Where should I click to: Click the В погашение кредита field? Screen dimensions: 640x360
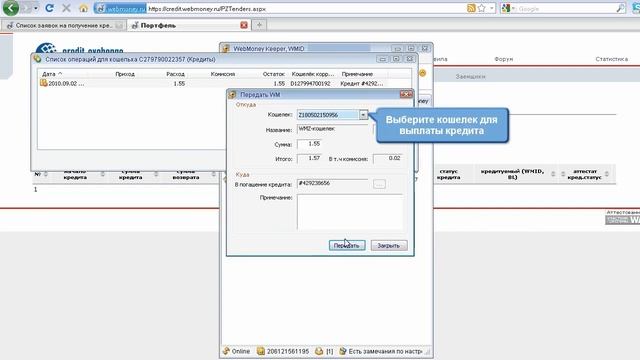[333, 184]
